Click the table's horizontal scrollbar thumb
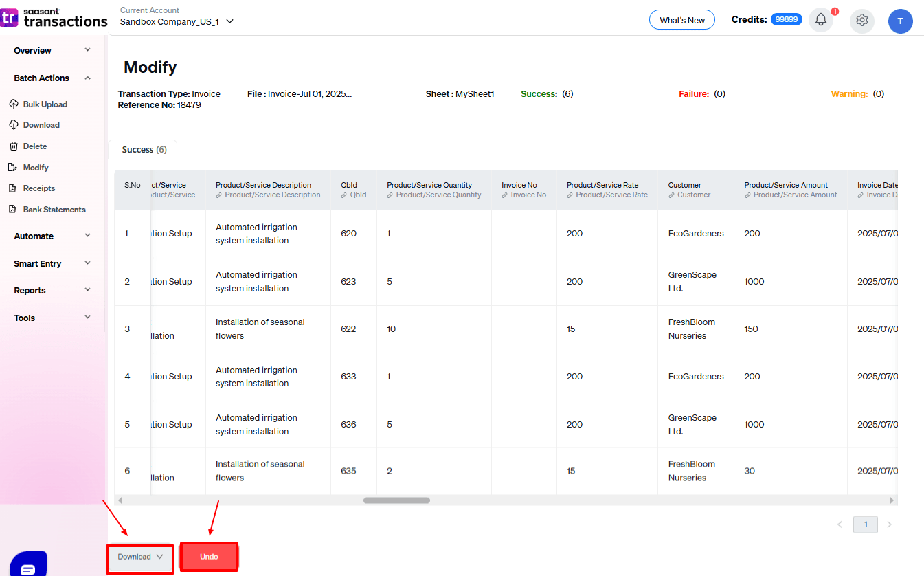Viewport: 924px width, 576px height. pyautogui.click(x=396, y=500)
